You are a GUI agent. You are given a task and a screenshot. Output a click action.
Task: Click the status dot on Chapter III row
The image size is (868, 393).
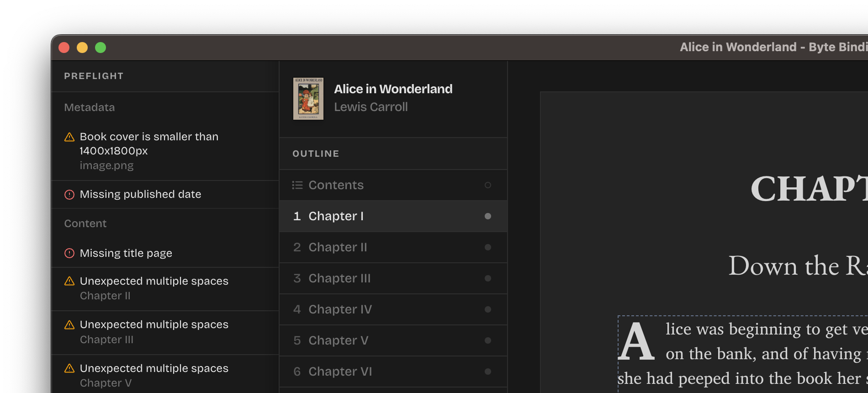(488, 278)
